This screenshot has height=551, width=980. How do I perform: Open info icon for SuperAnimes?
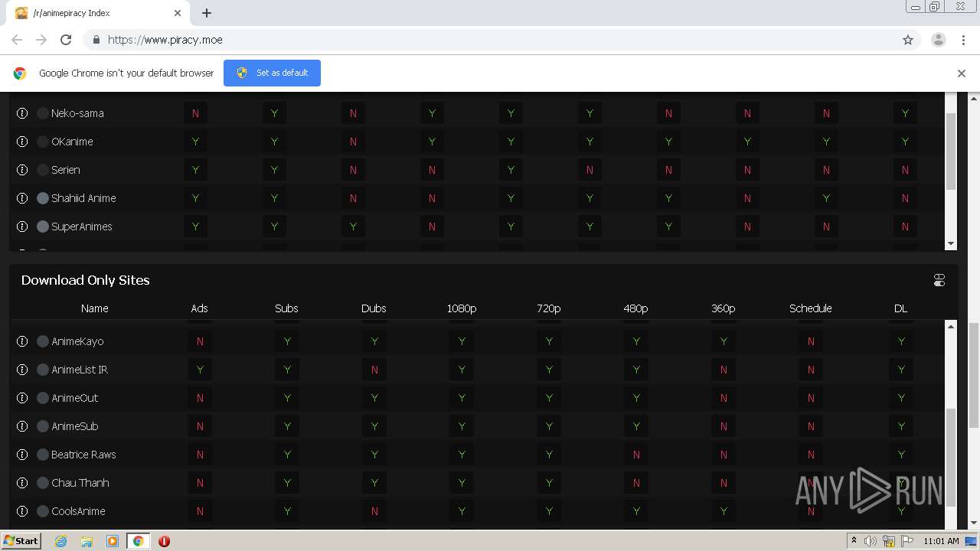(22, 227)
